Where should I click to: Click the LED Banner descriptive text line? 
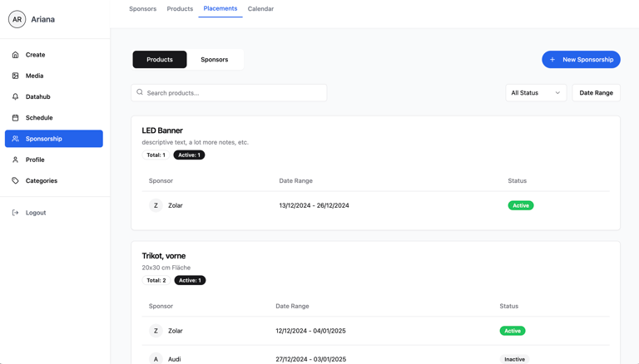click(x=196, y=142)
